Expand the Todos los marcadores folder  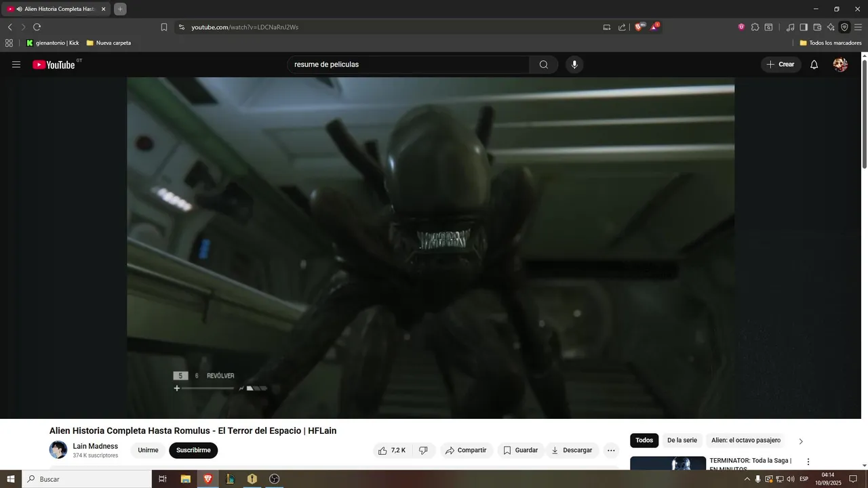tap(831, 43)
